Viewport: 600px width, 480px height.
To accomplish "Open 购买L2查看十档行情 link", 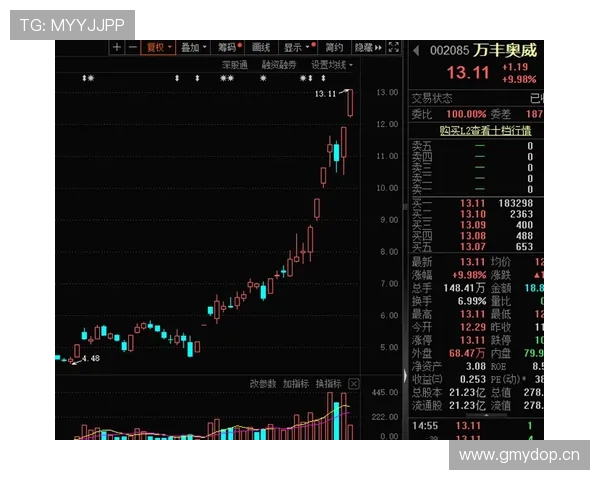I will (x=485, y=131).
